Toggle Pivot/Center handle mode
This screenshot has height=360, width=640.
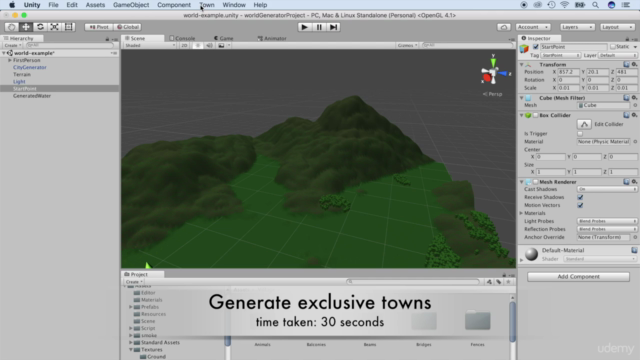tap(99, 27)
